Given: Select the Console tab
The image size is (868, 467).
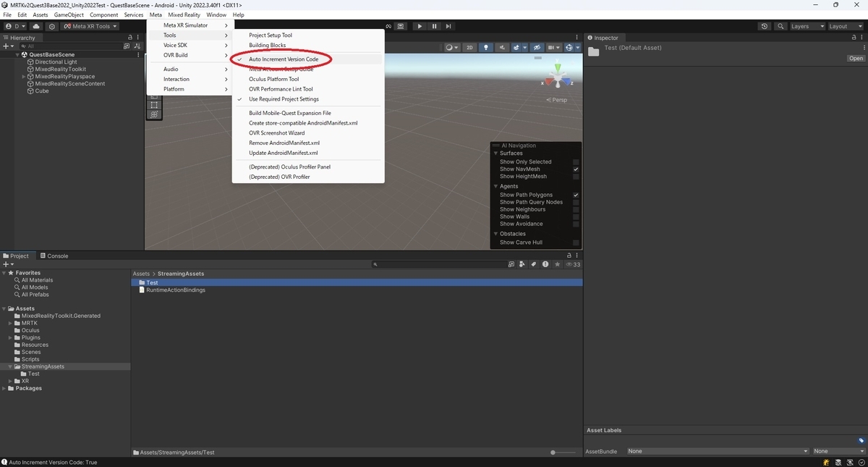Looking at the screenshot, I should tap(54, 256).
